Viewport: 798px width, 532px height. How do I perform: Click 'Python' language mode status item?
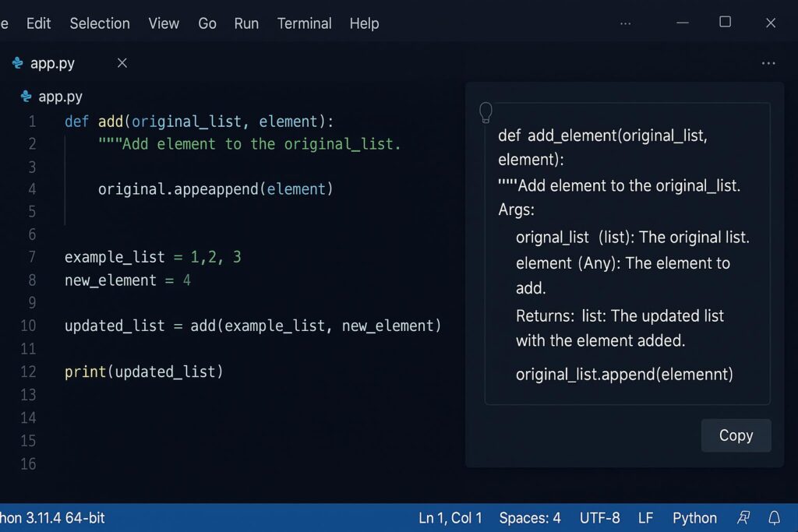click(x=694, y=518)
